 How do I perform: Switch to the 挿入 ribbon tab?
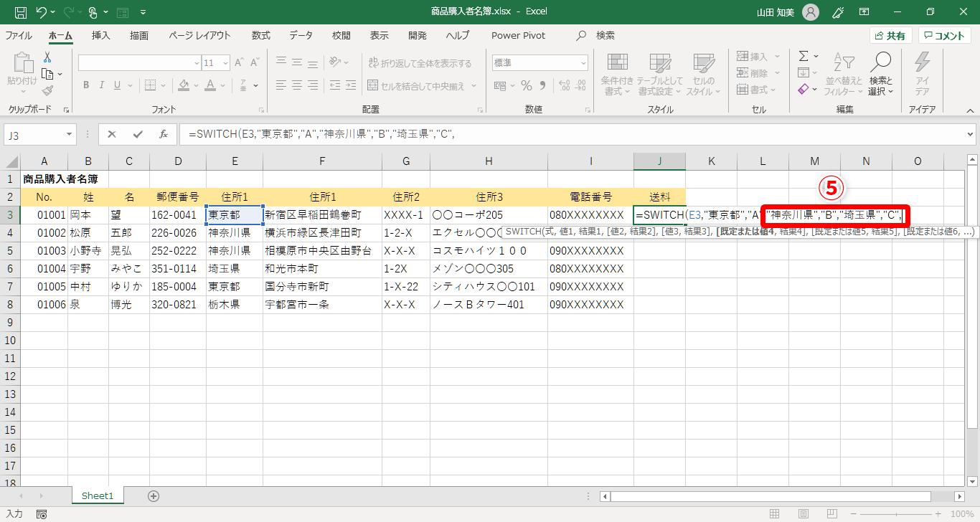pyautogui.click(x=100, y=35)
